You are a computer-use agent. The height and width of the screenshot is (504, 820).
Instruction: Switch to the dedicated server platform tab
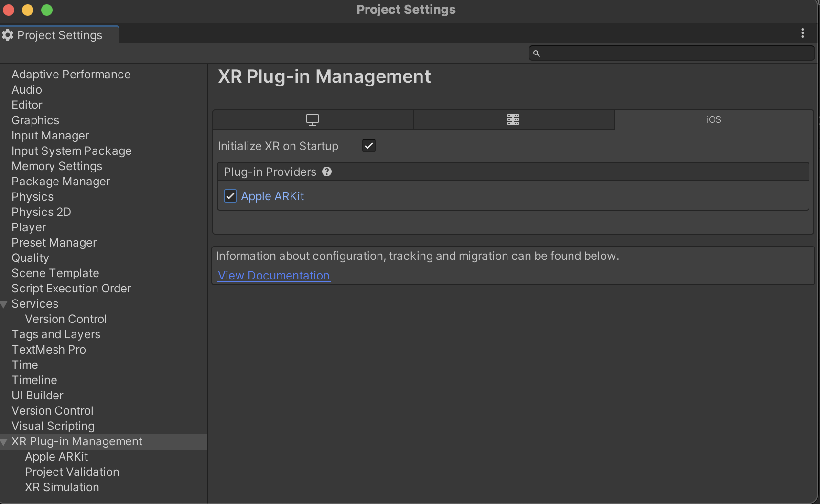tap(513, 120)
